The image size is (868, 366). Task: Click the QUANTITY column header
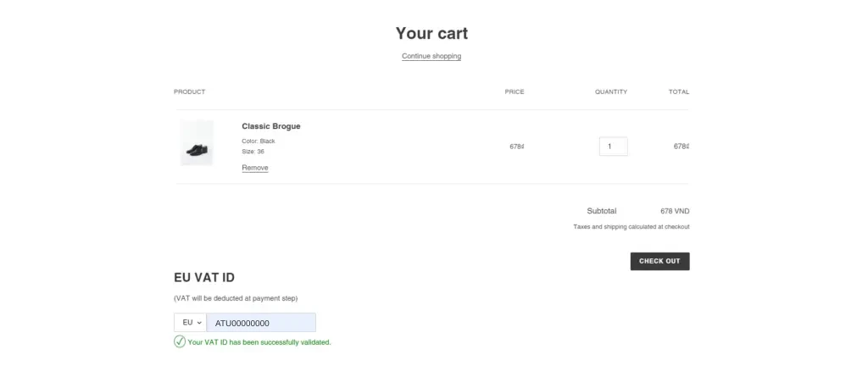(611, 91)
